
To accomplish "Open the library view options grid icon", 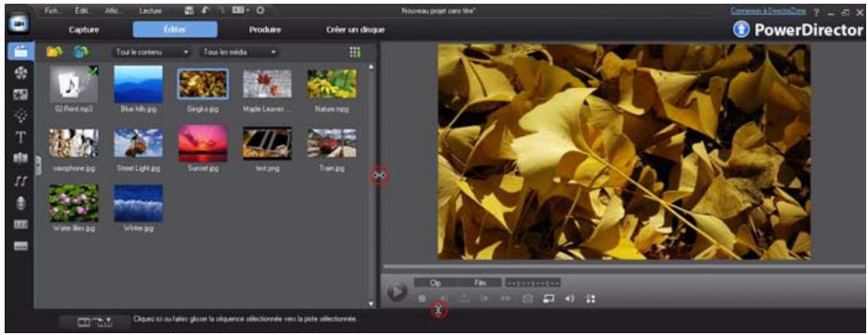I will pyautogui.click(x=355, y=52).
